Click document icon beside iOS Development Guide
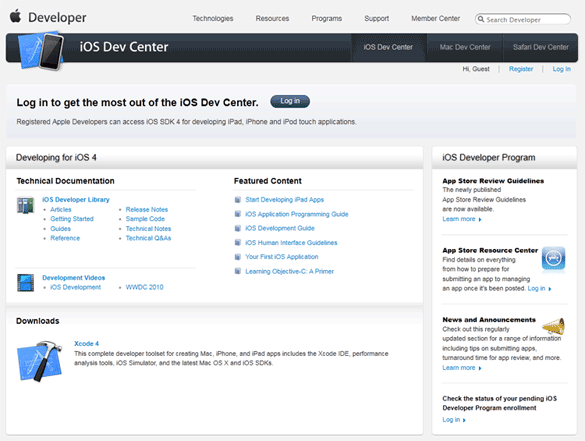Viewport: 585px width, 441px height. tap(238, 228)
